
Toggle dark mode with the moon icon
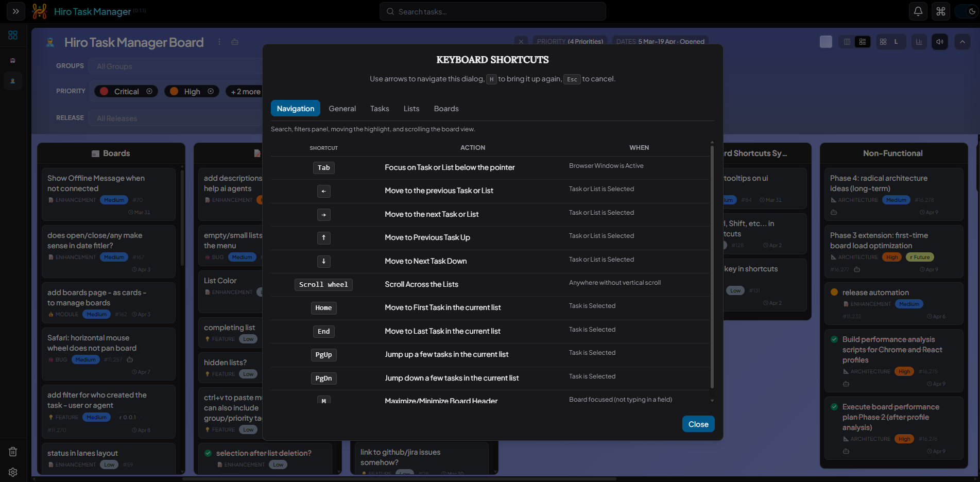tap(972, 11)
